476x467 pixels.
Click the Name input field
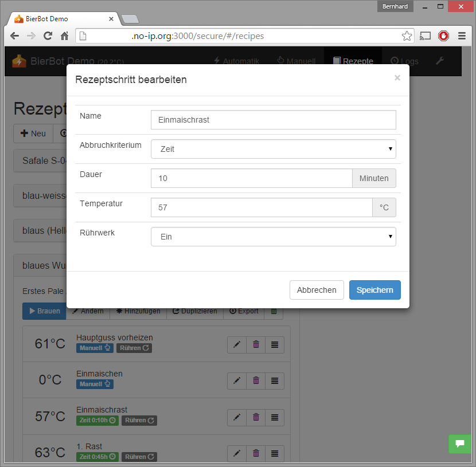273,120
